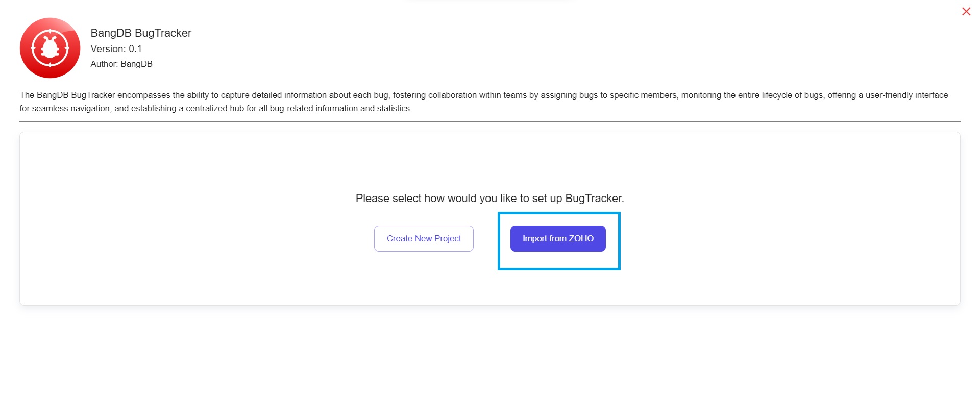This screenshot has width=980, height=420.
Task: Click the white bug silhouette inside the logo
Action: [x=50, y=48]
